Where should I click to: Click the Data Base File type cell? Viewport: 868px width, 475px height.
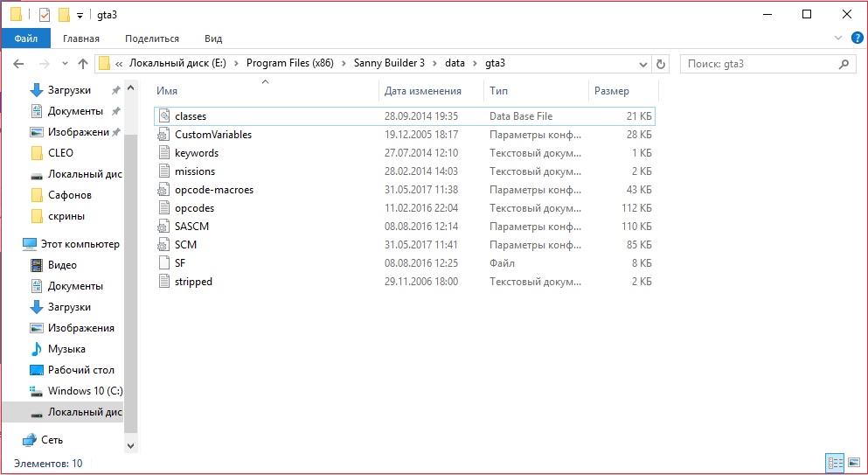point(521,115)
